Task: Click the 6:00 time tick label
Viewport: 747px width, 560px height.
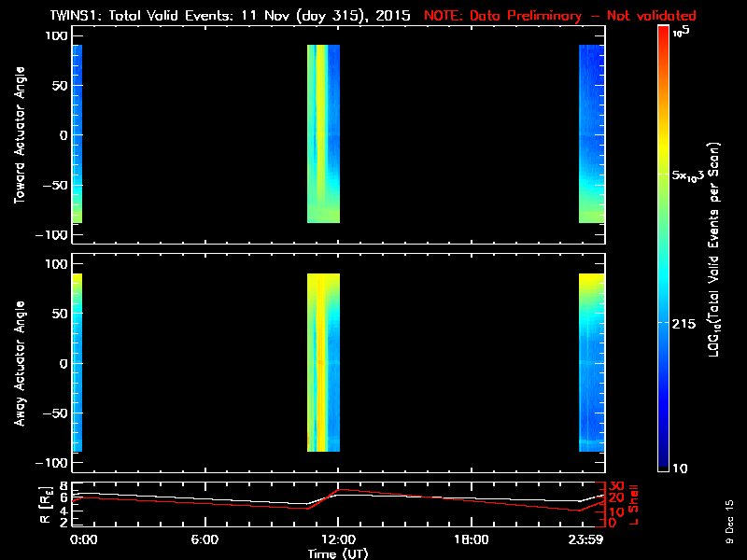Action: [204, 539]
